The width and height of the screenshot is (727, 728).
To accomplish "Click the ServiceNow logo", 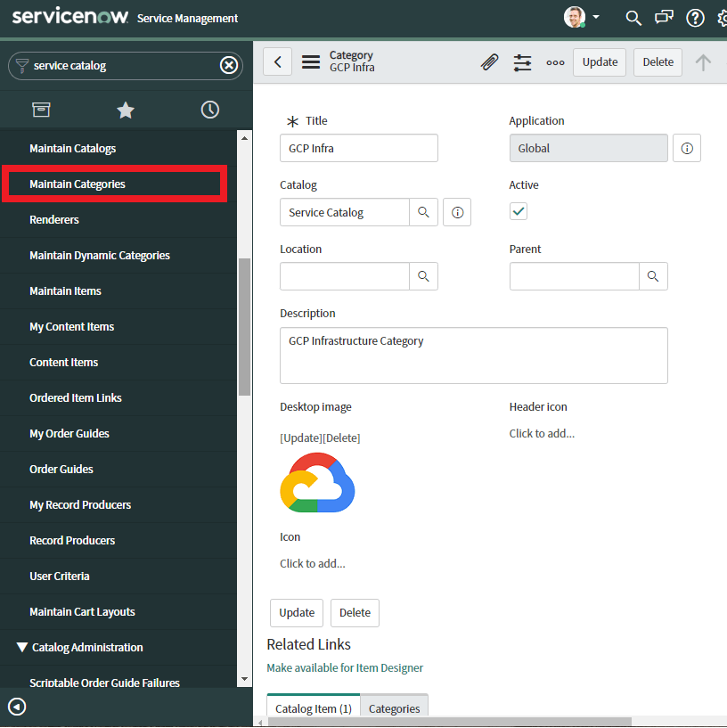I will (70, 17).
